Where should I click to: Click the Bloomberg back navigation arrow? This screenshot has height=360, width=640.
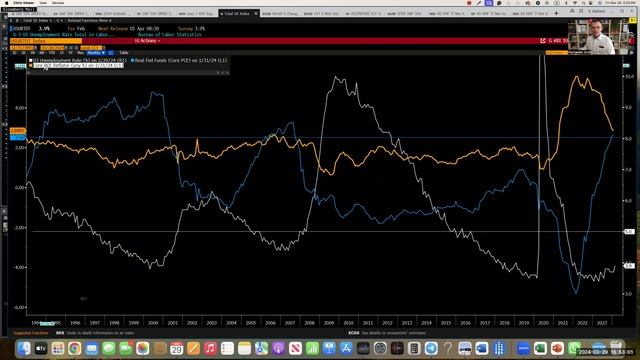tap(11, 20)
